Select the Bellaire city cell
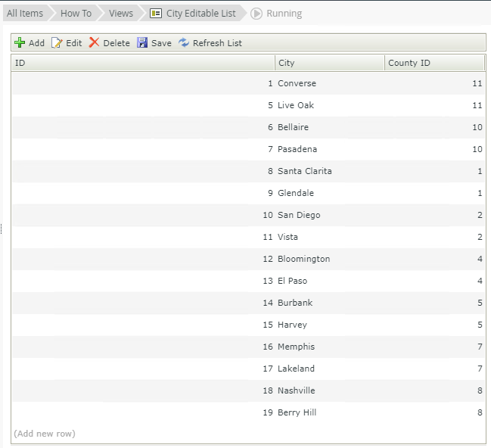The image size is (491, 448). [x=293, y=127]
